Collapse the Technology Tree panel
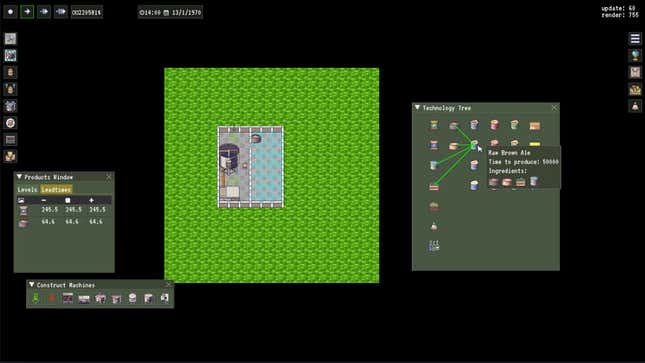The height and width of the screenshot is (363, 645). tap(417, 107)
